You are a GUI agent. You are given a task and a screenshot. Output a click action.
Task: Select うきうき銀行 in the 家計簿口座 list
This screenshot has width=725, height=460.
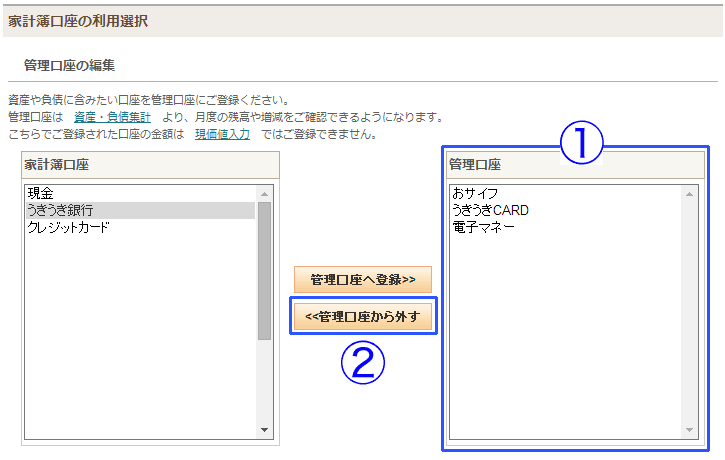point(141,210)
